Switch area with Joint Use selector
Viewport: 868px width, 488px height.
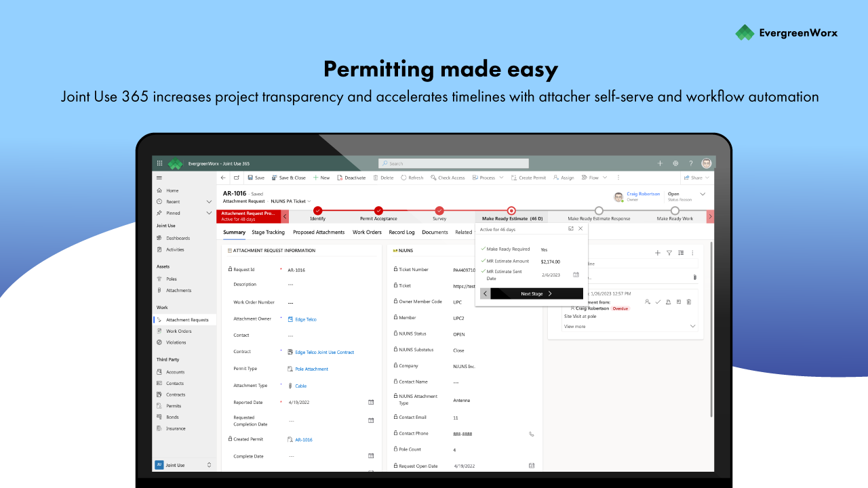click(184, 465)
